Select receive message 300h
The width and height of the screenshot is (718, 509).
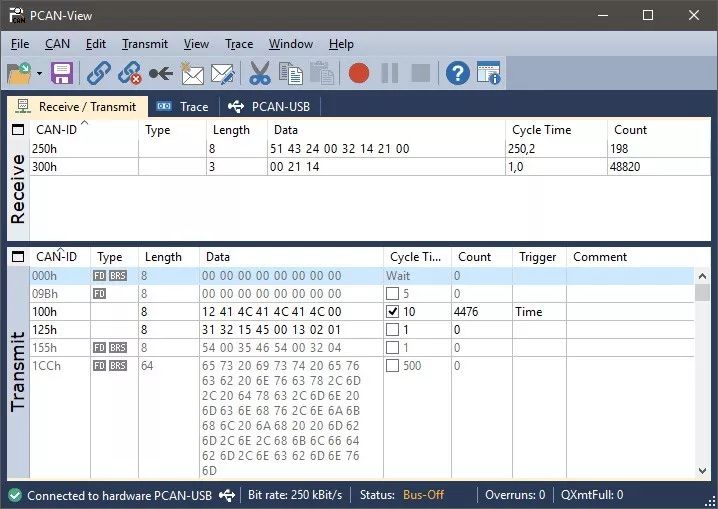(x=370, y=167)
